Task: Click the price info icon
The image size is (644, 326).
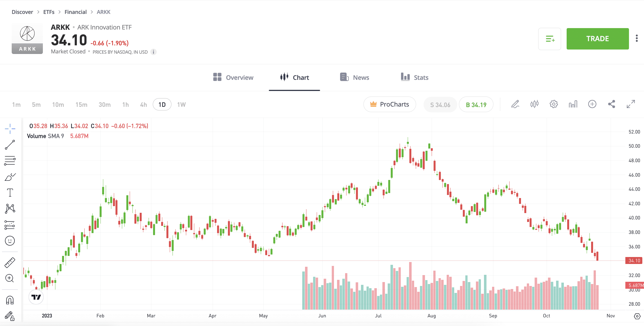Action: pos(153,52)
